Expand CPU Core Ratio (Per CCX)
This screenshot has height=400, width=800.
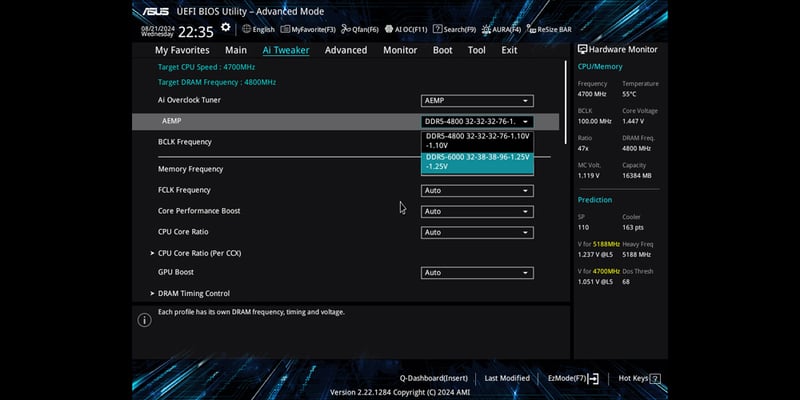coord(199,253)
